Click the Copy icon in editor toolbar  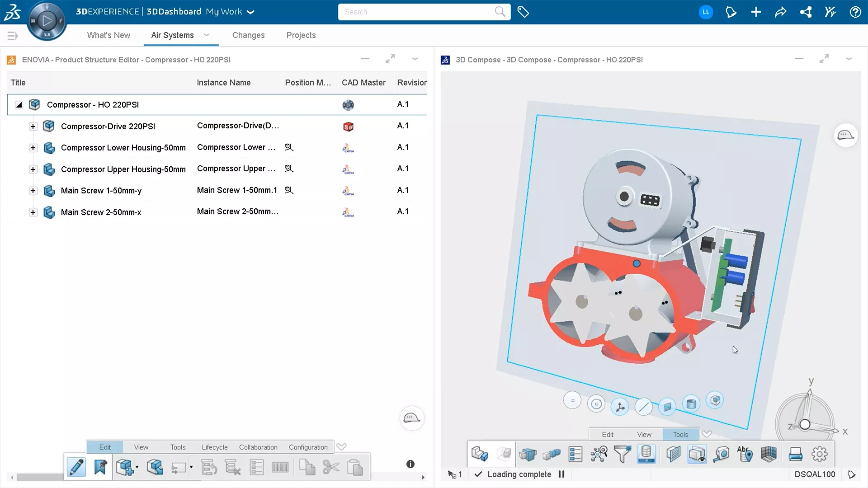(x=307, y=467)
